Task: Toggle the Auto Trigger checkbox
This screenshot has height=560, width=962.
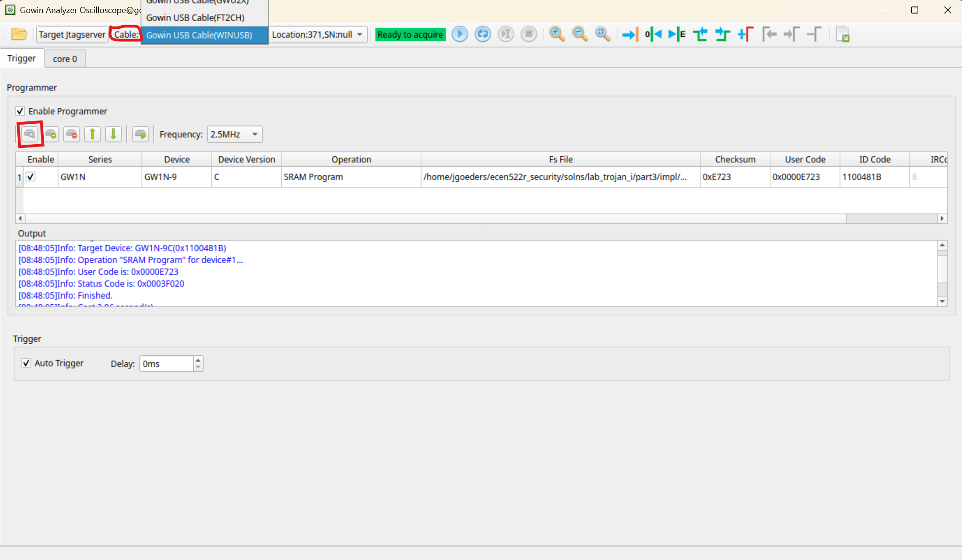Action: click(x=27, y=363)
